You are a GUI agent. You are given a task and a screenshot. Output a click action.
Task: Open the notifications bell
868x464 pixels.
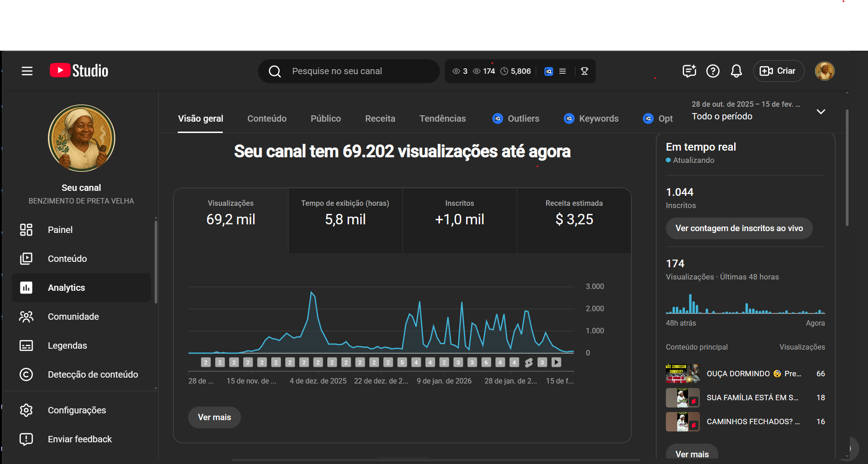click(x=736, y=71)
